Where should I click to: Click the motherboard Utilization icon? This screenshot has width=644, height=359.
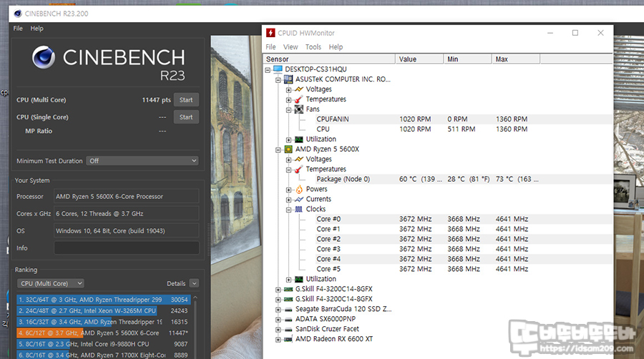click(x=298, y=139)
